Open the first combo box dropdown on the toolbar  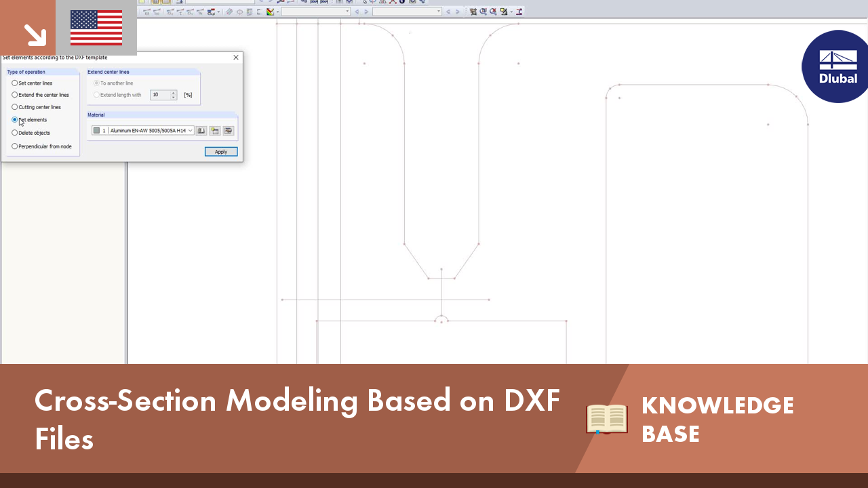[347, 12]
